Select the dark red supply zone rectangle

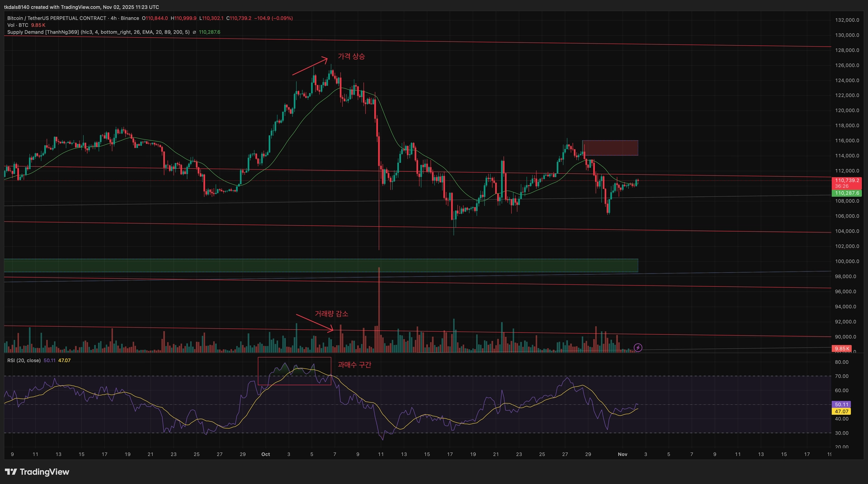610,148
